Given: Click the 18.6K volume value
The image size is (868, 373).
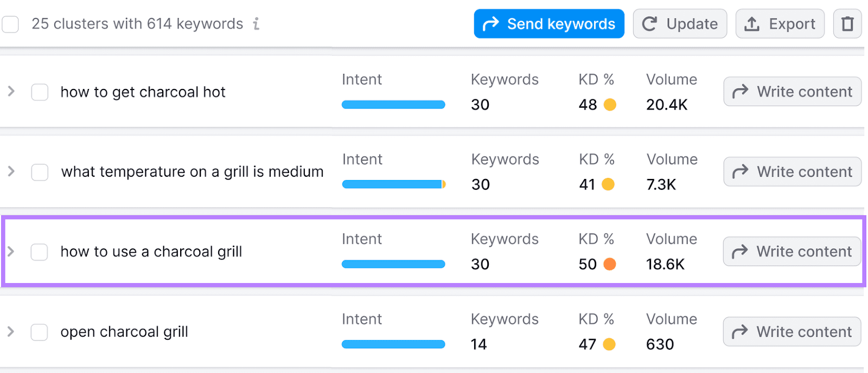Looking at the screenshot, I should (666, 264).
